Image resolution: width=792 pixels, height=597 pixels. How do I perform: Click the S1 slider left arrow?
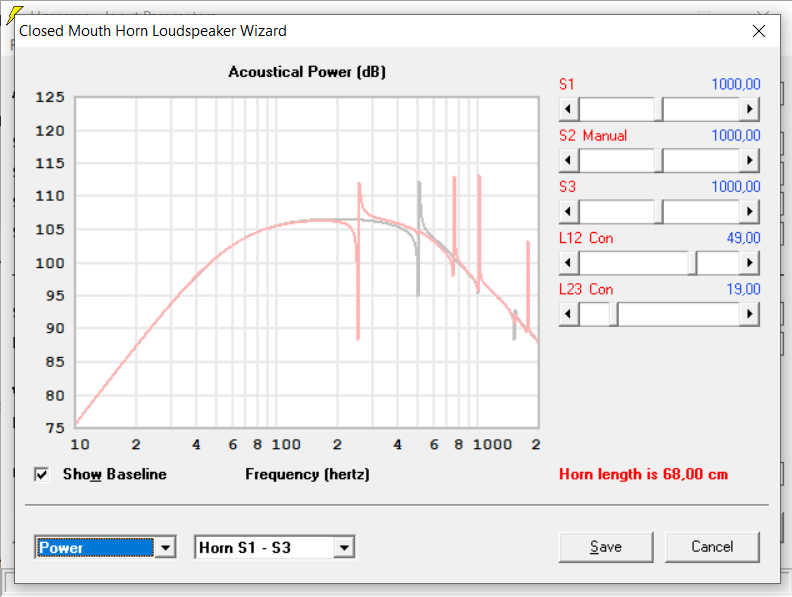click(569, 109)
